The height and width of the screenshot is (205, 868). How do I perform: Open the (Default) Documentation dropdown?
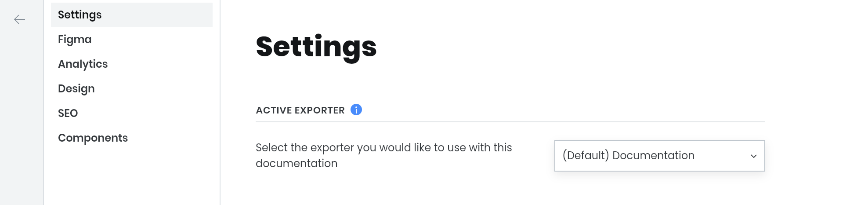(x=659, y=156)
